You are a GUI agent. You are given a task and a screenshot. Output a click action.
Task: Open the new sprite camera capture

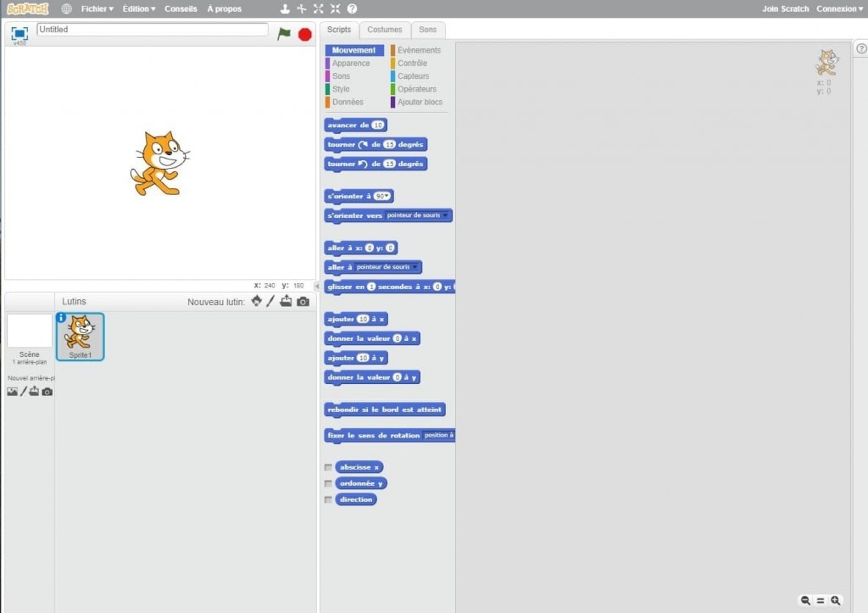tap(303, 301)
